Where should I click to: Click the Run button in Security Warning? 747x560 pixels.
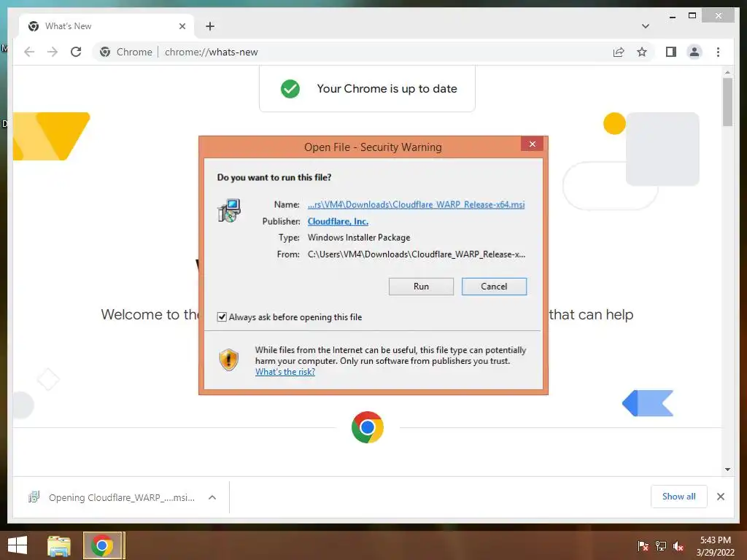click(x=421, y=286)
